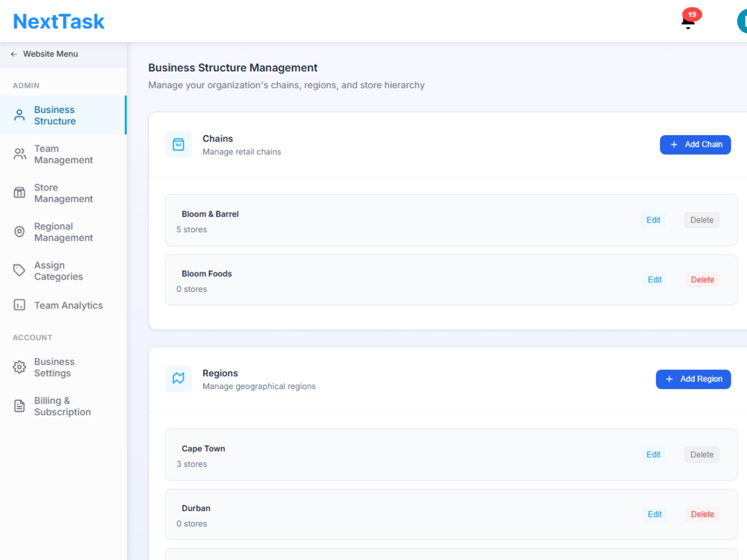Open the Business Structure menu item

point(63,115)
